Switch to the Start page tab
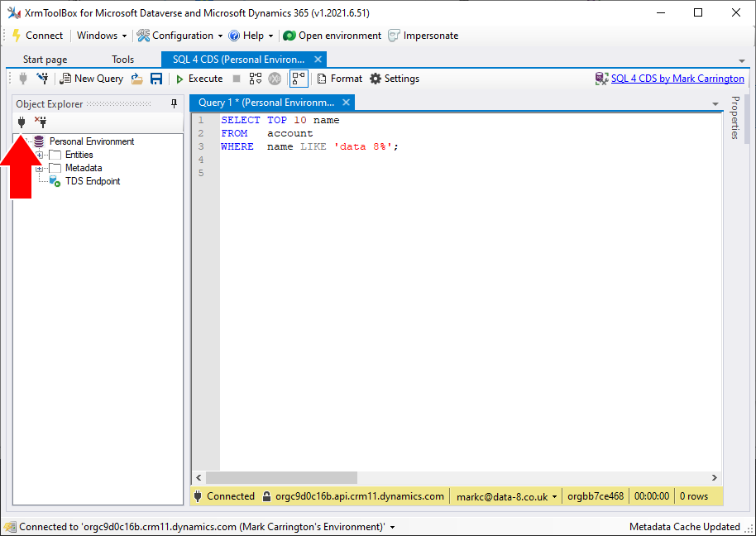This screenshot has height=536, width=756. (45, 60)
